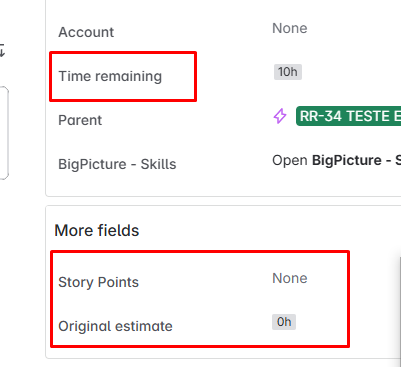This screenshot has height=367, width=401.
Task: Click the Parent field label
Action: pyautogui.click(x=80, y=120)
